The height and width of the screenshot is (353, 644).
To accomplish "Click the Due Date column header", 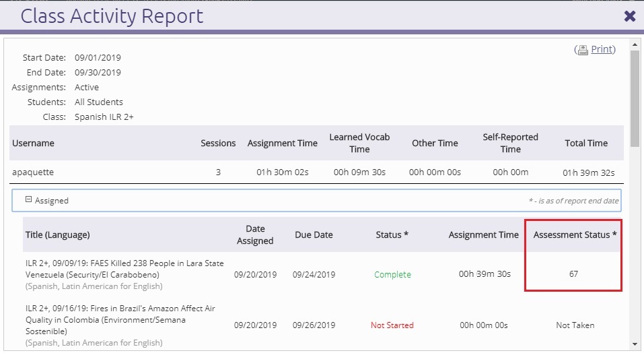I will pos(314,234).
